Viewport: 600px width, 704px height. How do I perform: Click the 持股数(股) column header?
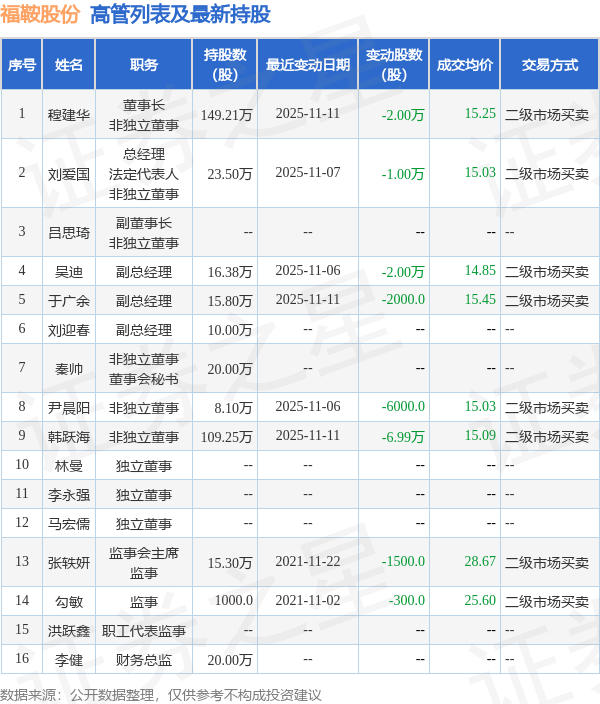point(225,65)
